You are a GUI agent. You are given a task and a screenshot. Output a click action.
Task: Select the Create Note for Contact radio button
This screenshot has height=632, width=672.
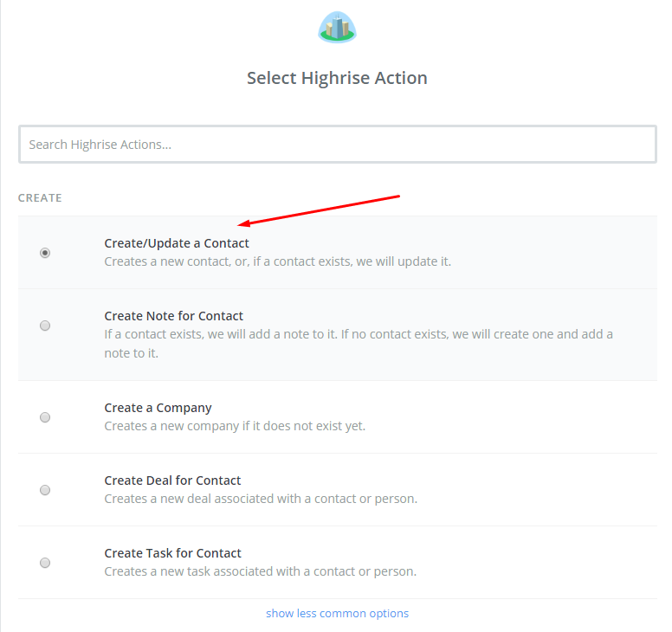pyautogui.click(x=45, y=326)
